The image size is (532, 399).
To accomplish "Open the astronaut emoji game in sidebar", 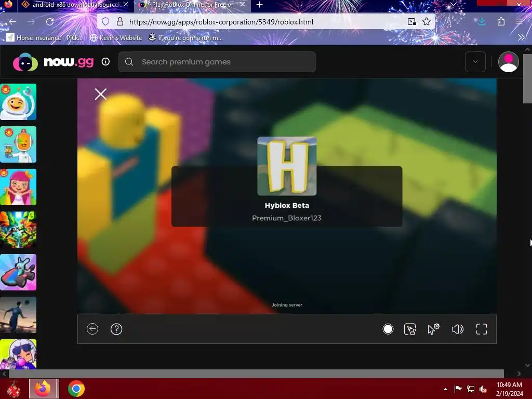I will pyautogui.click(x=18, y=102).
